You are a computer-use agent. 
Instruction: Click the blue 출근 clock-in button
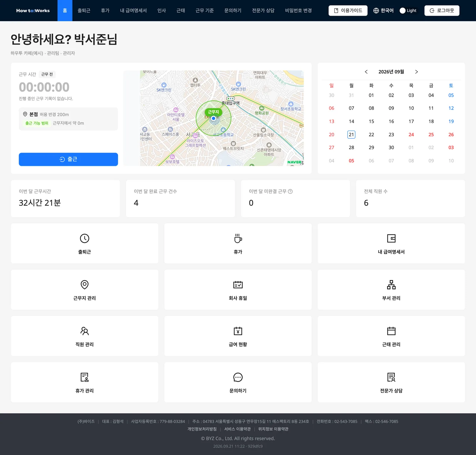coord(68,159)
